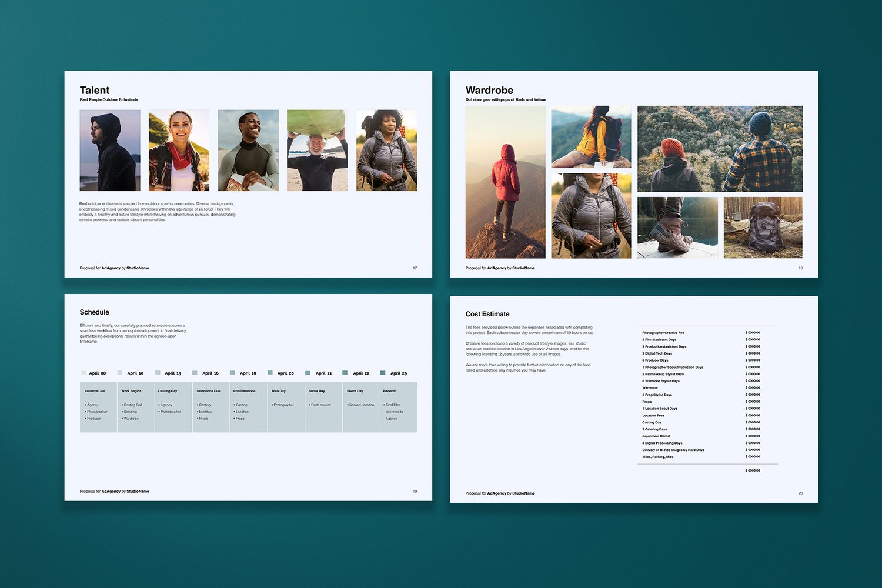This screenshot has height=588, width=882.
Task: Select the "April 20" date label
Action: pos(286,373)
